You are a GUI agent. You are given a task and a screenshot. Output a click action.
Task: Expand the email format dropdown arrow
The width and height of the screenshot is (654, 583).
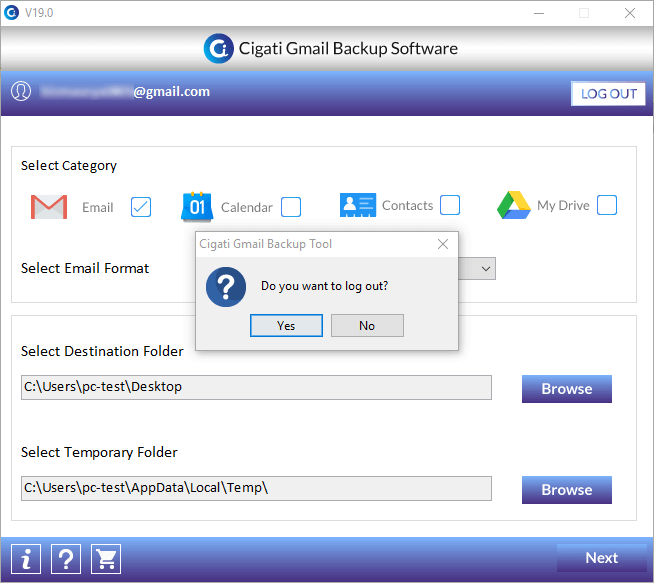tap(485, 269)
